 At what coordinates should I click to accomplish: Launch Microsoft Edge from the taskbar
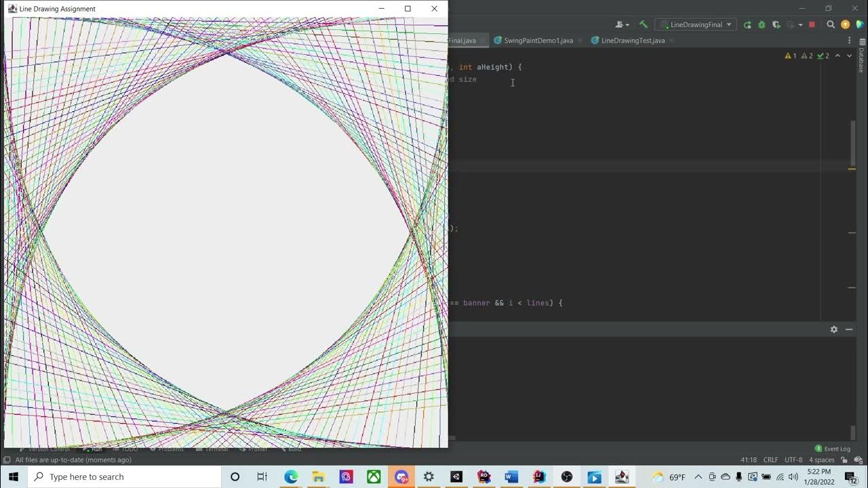(x=291, y=476)
